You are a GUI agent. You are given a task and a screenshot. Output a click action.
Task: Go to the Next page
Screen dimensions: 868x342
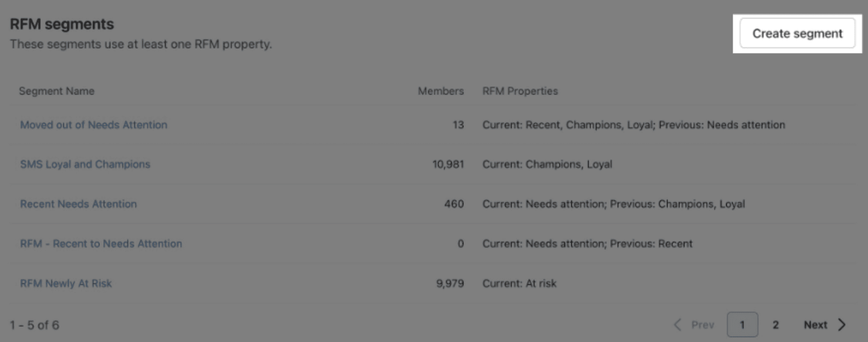coord(815,325)
